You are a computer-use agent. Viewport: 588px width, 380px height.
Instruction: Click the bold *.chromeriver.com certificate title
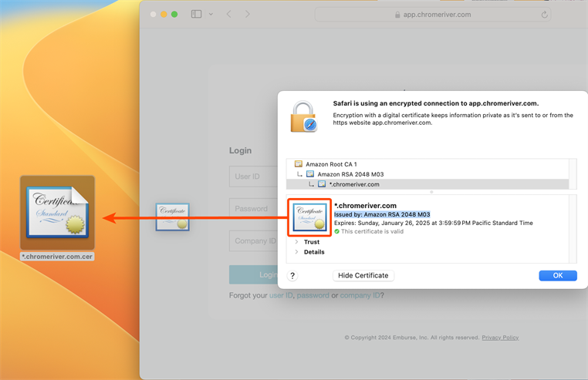pyautogui.click(x=365, y=205)
